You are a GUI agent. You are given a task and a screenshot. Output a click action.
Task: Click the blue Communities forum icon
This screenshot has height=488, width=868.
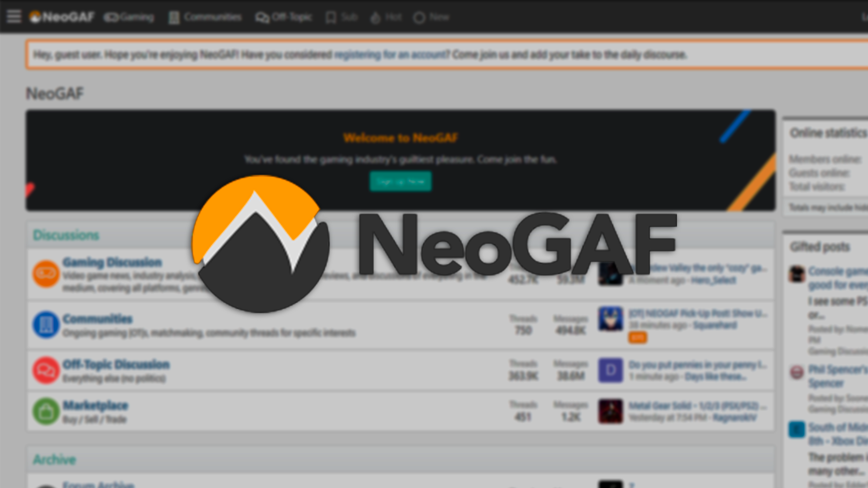pyautogui.click(x=46, y=324)
